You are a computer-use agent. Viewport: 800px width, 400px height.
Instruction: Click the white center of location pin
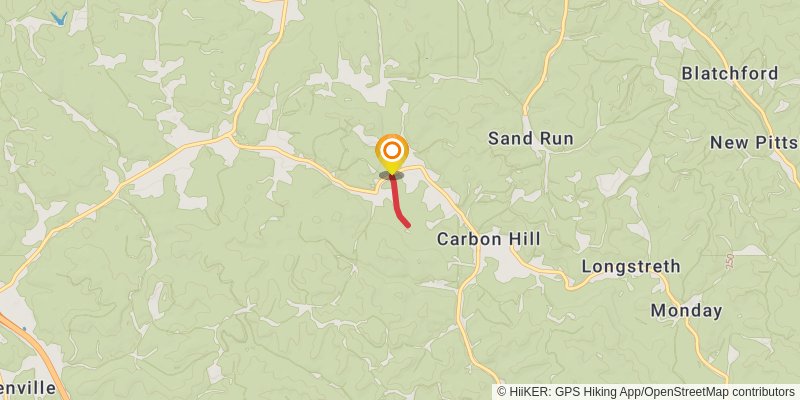pyautogui.click(x=392, y=151)
